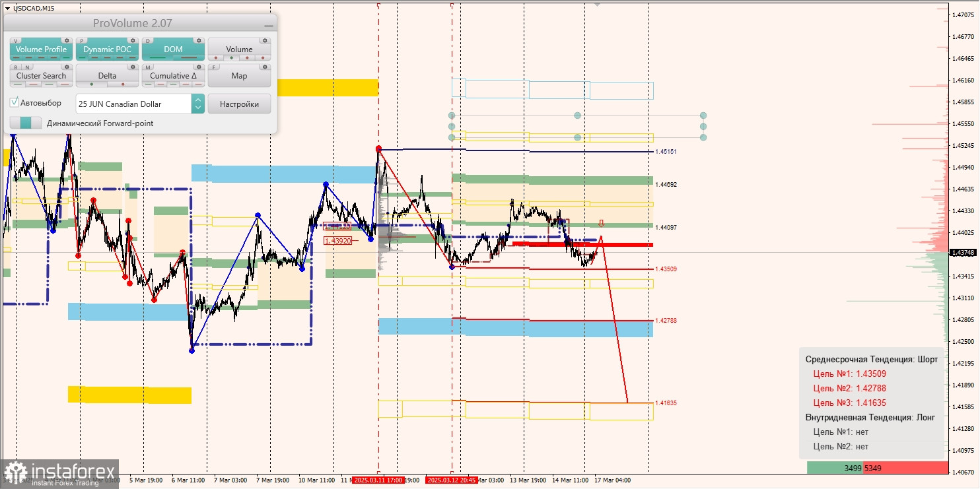Enable the Delta indicator
The width and height of the screenshot is (980, 489).
107,76
